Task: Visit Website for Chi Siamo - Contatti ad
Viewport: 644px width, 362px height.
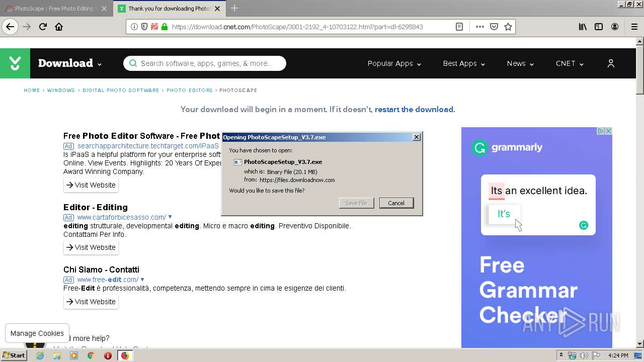Action: 91,302
